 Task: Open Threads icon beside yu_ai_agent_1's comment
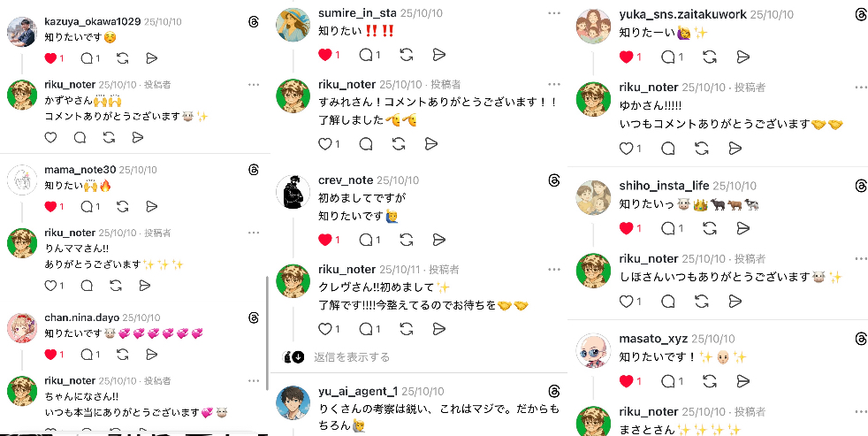[554, 391]
